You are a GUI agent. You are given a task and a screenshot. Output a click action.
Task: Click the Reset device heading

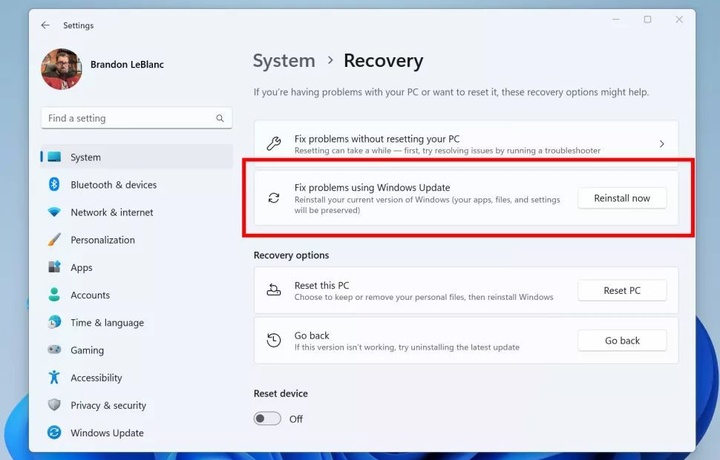281,393
